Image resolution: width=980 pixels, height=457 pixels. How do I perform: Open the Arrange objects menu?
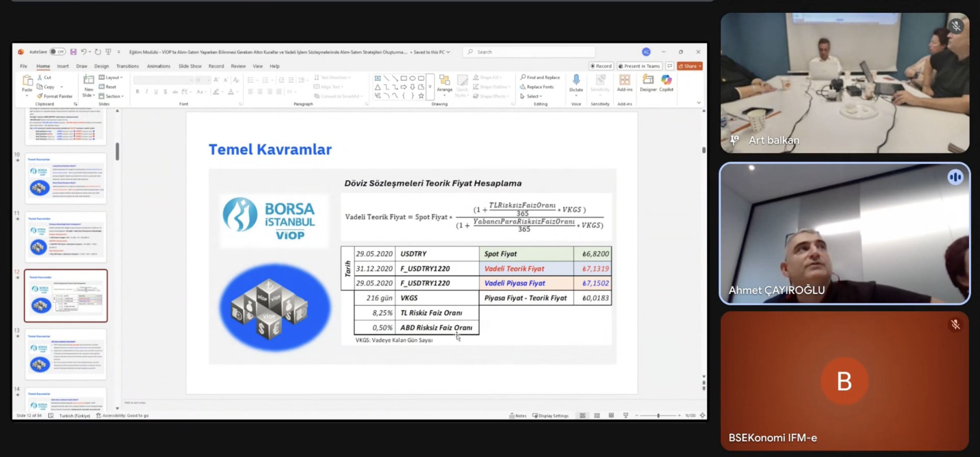[x=444, y=84]
